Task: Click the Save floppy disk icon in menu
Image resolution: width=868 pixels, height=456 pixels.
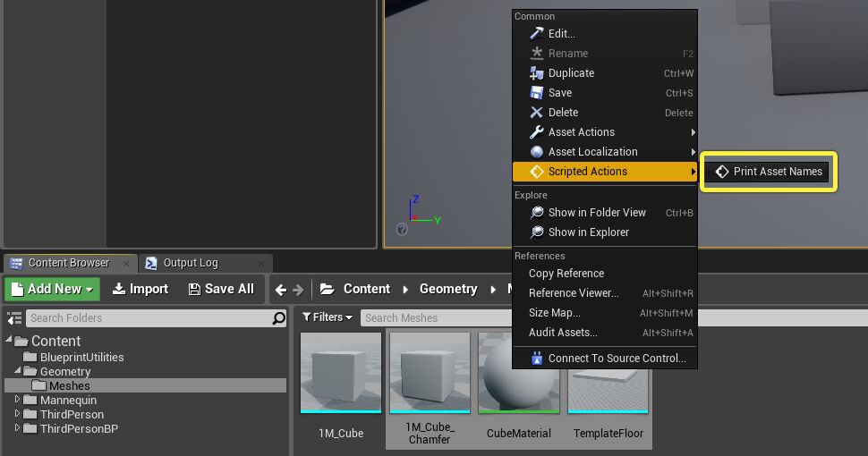Action: tap(537, 93)
